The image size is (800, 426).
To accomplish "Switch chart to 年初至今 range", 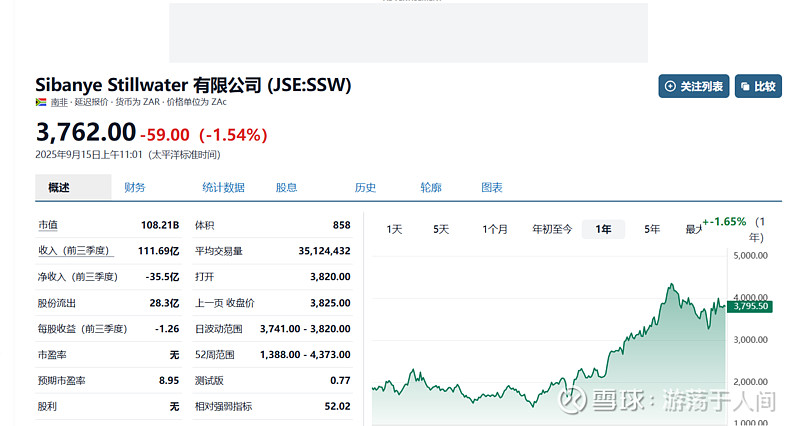I will click(x=552, y=230).
